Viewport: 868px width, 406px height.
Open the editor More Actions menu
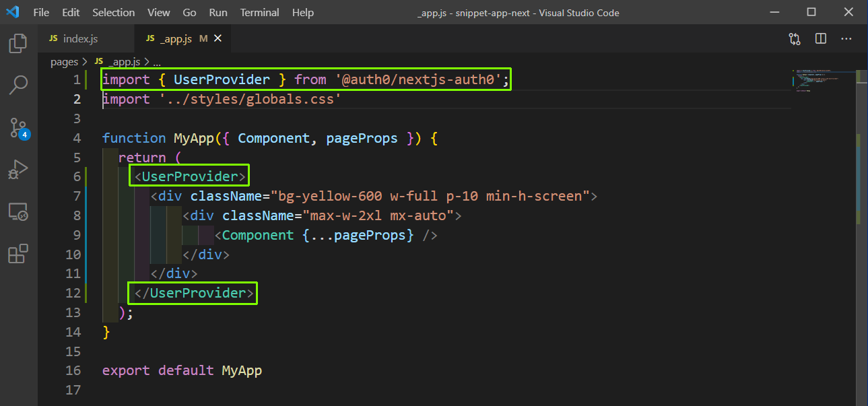846,39
